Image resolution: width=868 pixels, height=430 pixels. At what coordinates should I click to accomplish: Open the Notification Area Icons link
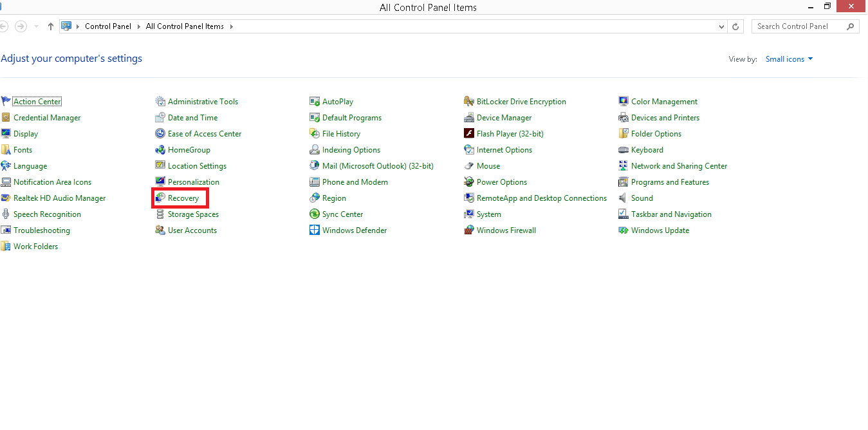pos(53,182)
